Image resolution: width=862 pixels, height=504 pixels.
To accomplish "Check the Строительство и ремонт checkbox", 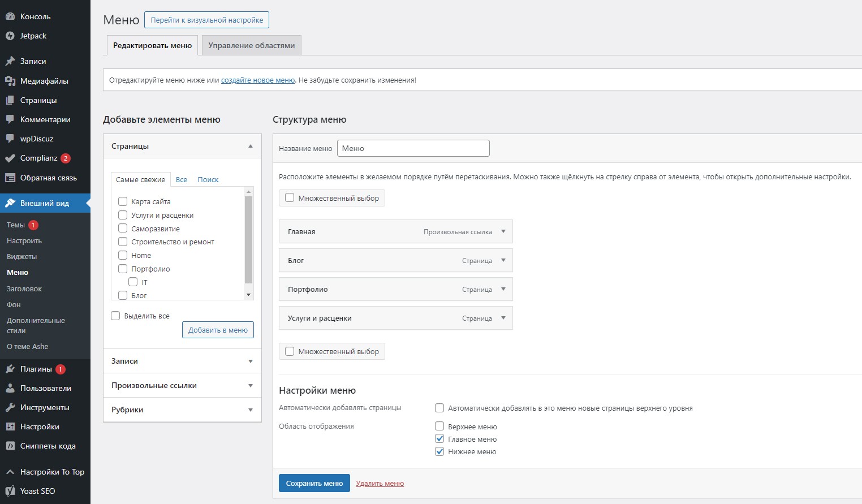I will (123, 242).
